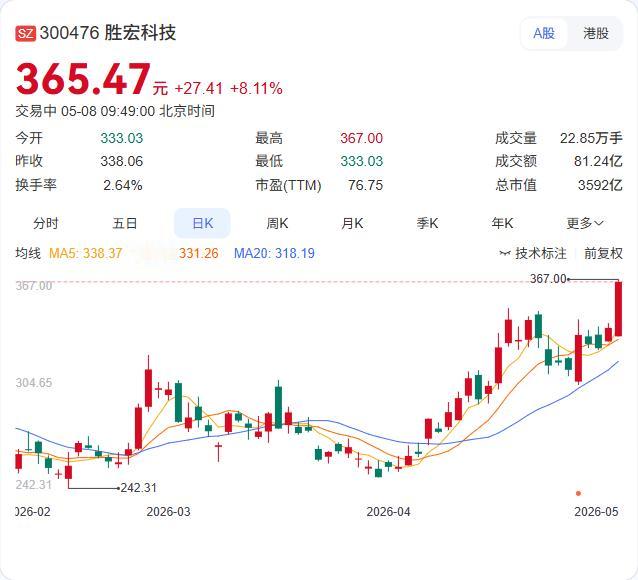Click the 今开 value 333.03
The width and height of the screenshot is (638, 580).
click(122, 138)
